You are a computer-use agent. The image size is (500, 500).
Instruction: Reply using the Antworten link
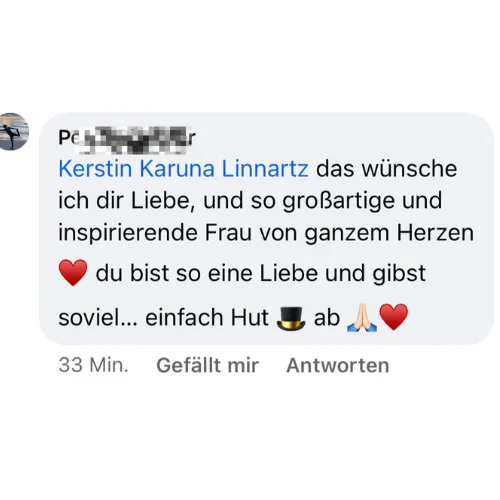click(x=338, y=365)
